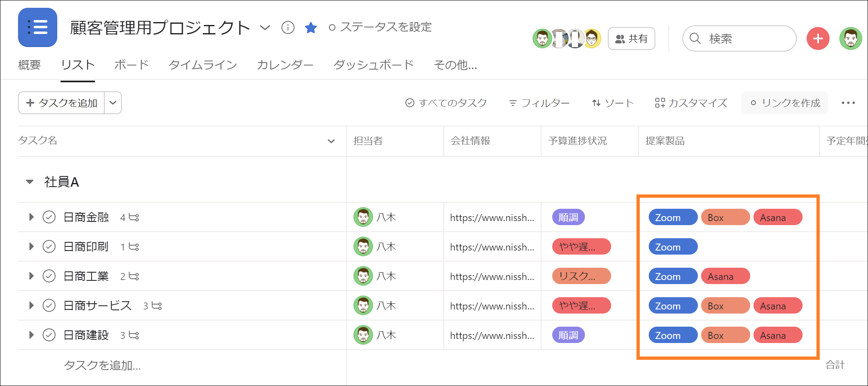Toggle the favorite star icon
The width and height of the screenshot is (868, 386).
[x=311, y=27]
